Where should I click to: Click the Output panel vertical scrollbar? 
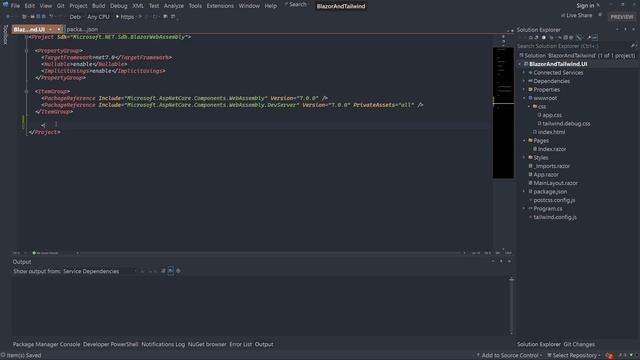[x=511, y=306]
